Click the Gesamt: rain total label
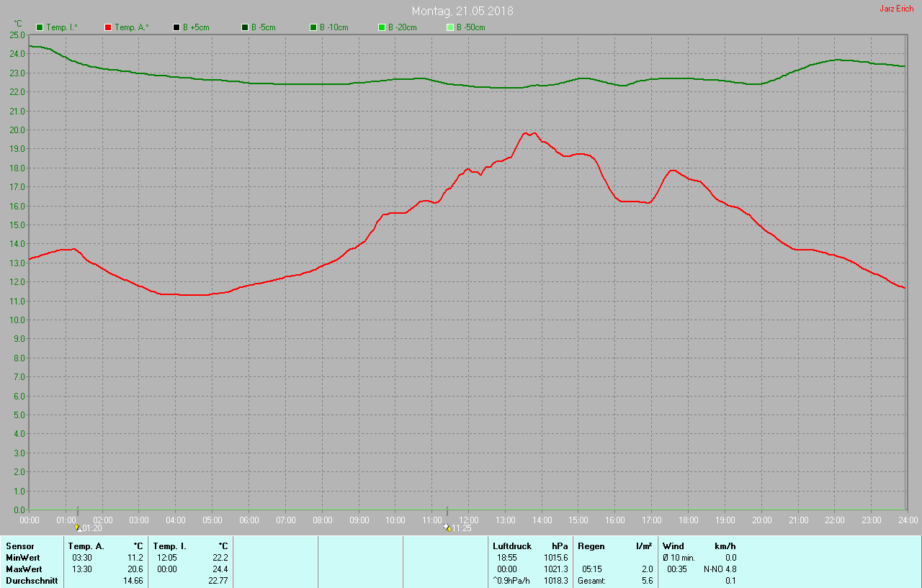Screen dimensions: 922x588 (x=591, y=581)
